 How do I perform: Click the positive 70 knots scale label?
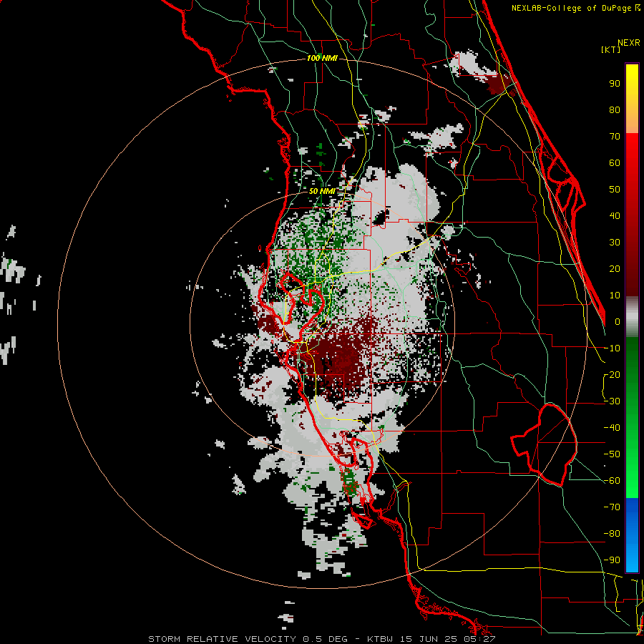click(x=615, y=137)
